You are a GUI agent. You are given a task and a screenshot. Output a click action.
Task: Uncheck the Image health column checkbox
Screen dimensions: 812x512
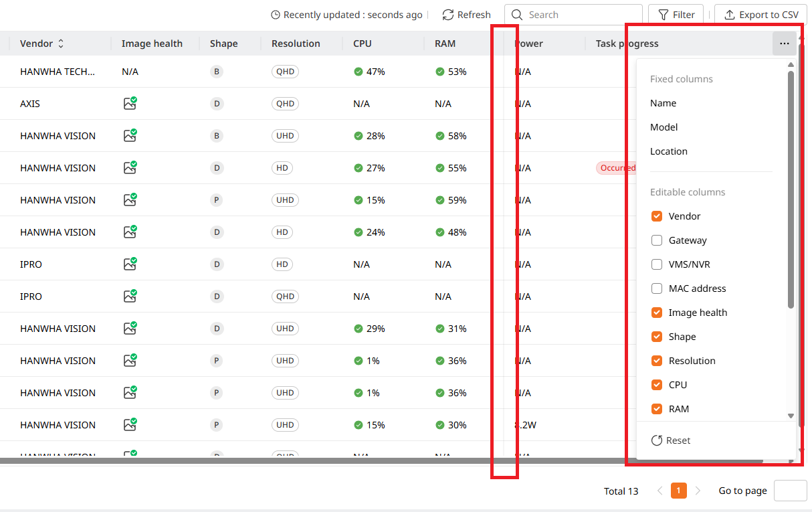click(657, 313)
